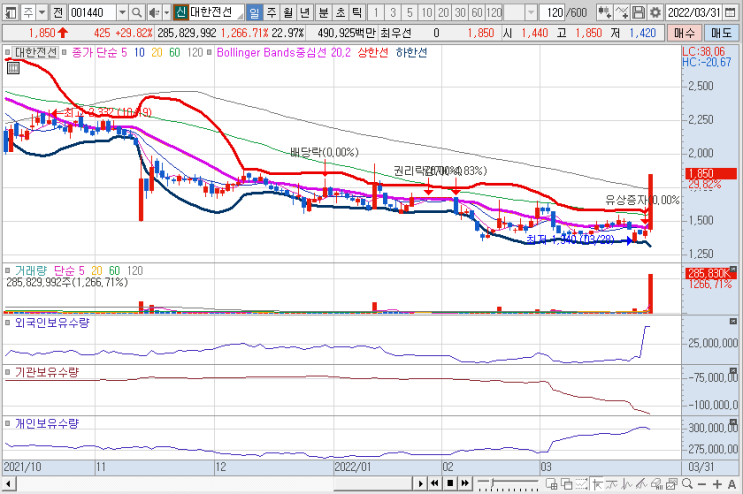Toggle the left side panel icon

pyautogui.click(x=10, y=12)
